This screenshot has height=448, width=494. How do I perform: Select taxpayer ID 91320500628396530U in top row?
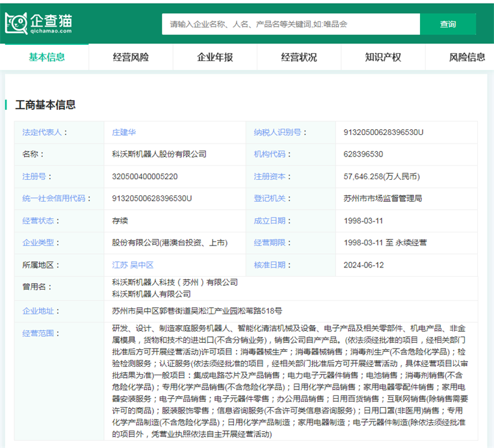point(383,132)
